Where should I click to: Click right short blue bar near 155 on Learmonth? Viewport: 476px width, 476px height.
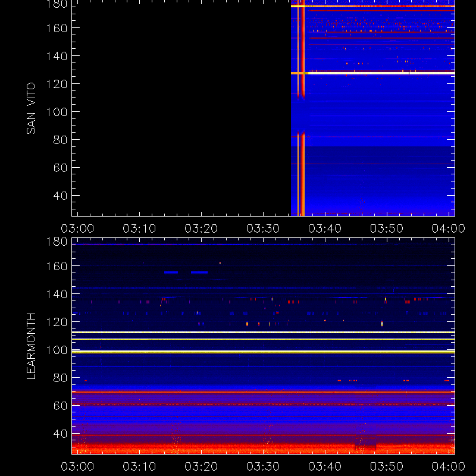coord(199,273)
